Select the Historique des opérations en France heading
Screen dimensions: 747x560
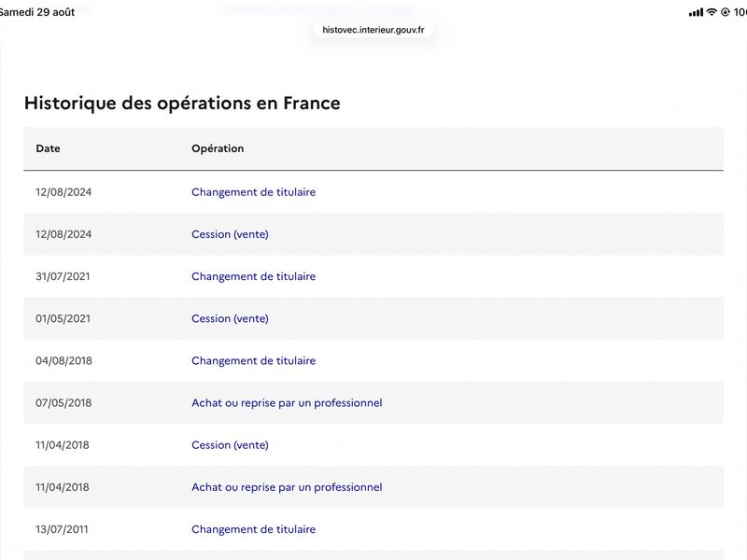[x=182, y=104]
